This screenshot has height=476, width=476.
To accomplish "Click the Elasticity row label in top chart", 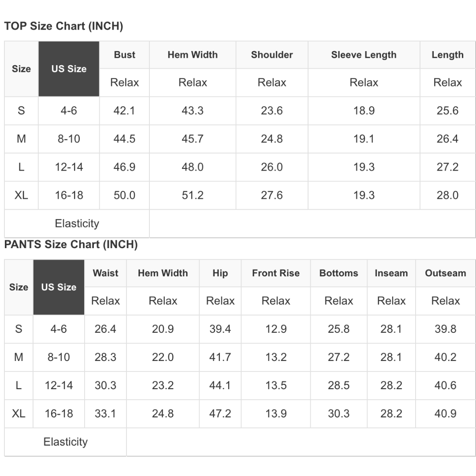I will tap(77, 223).
